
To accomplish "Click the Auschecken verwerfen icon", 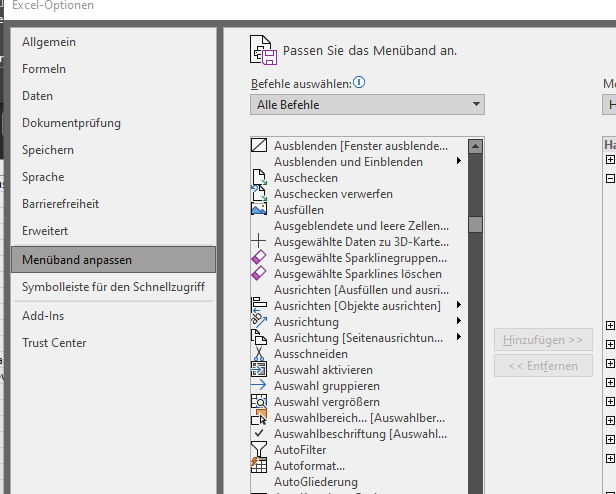I will pos(259,193).
